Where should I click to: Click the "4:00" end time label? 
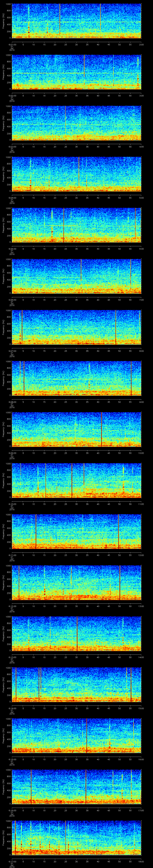(x=141, y=147)
